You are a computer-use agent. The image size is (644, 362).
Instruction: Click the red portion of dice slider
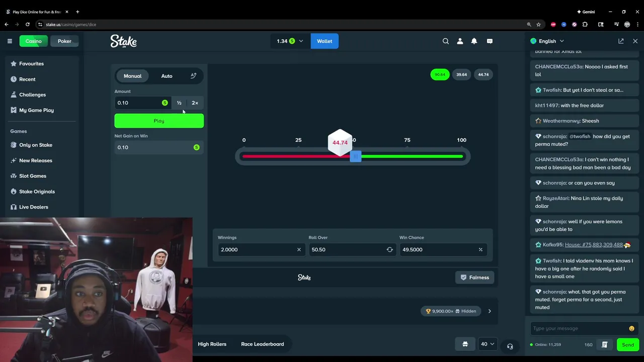tap(296, 156)
